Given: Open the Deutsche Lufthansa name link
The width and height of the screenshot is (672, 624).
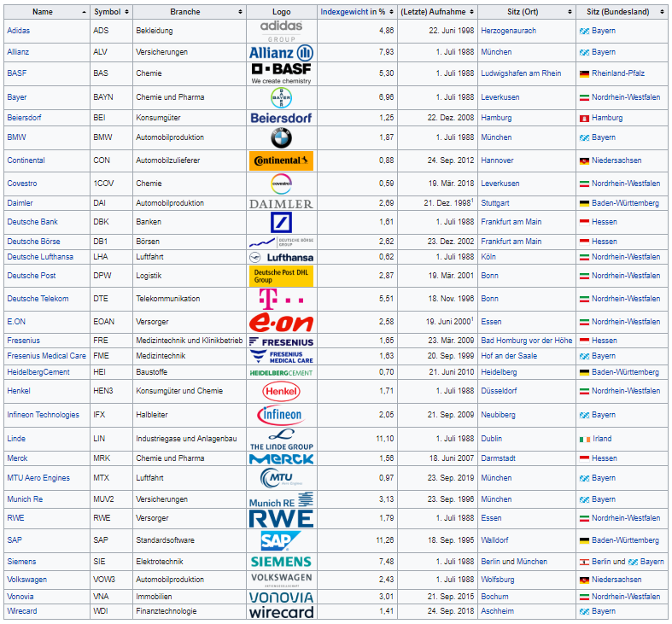Looking at the screenshot, I should [x=40, y=257].
